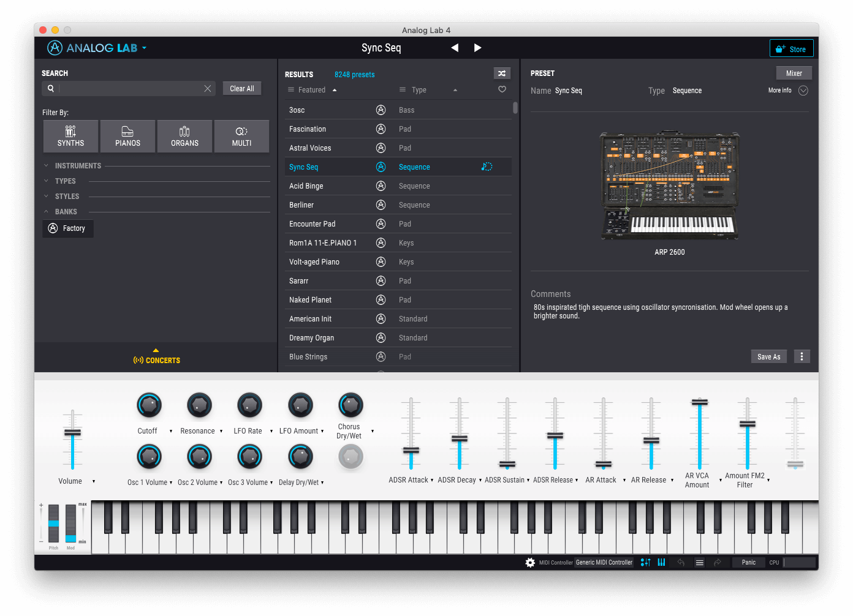Filter by Synths category
The width and height of the screenshot is (853, 616).
[x=70, y=136]
